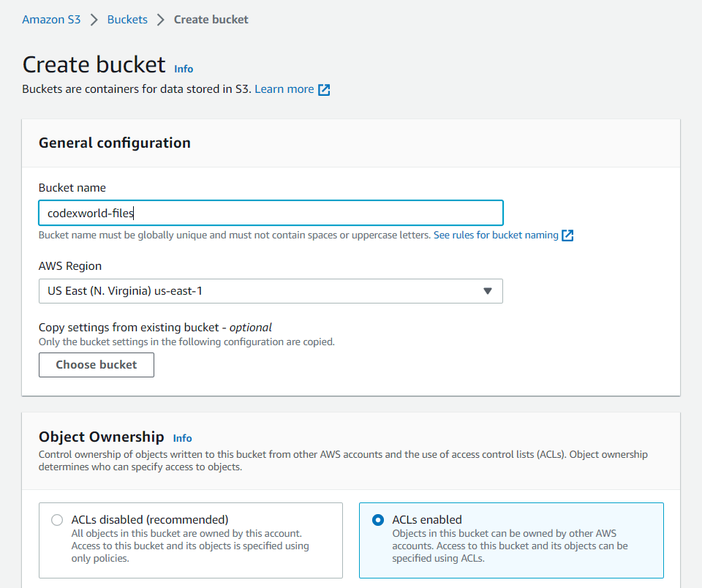The width and height of the screenshot is (702, 588).
Task: Click the "Create bucket" breadcrumb label
Action: click(211, 19)
